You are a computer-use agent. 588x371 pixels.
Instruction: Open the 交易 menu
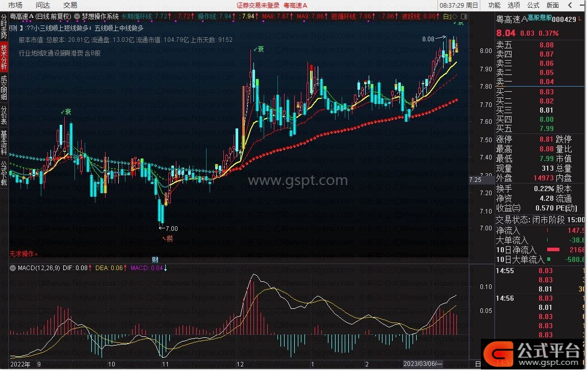(70, 5)
